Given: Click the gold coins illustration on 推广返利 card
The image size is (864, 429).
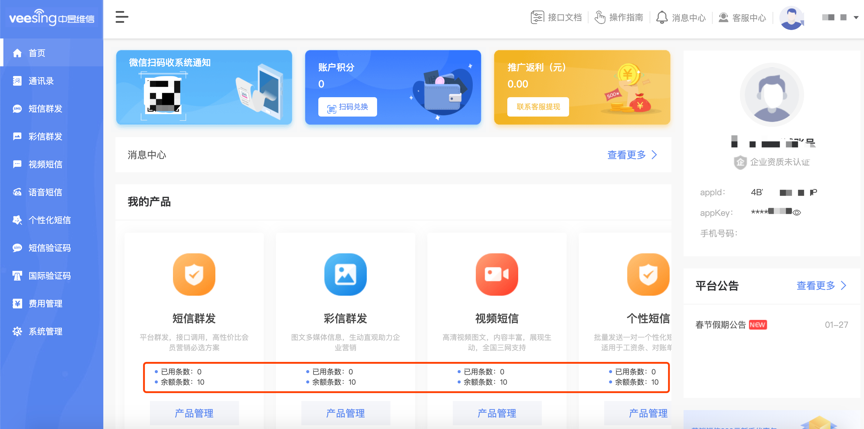Looking at the screenshot, I should [x=629, y=89].
